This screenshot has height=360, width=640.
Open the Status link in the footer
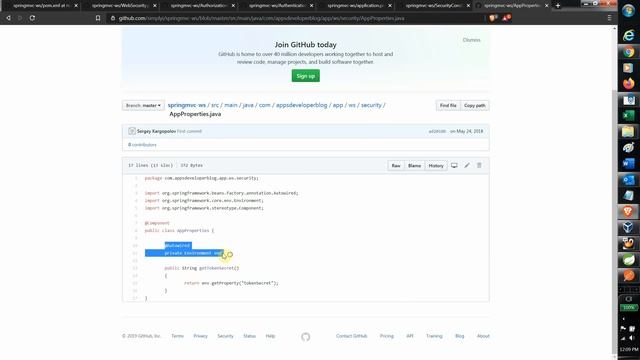(249, 336)
